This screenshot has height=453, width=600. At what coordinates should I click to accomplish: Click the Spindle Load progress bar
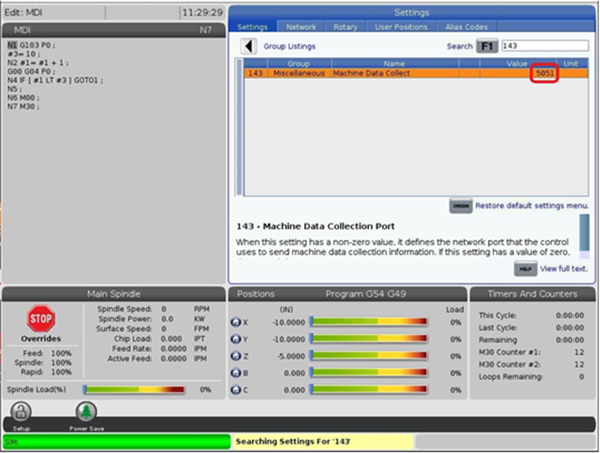point(134,390)
